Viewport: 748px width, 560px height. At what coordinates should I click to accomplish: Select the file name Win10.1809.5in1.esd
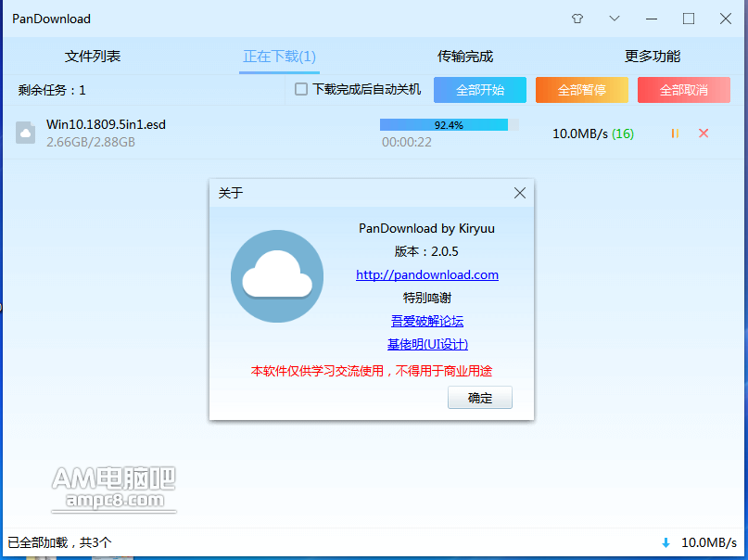pos(106,124)
